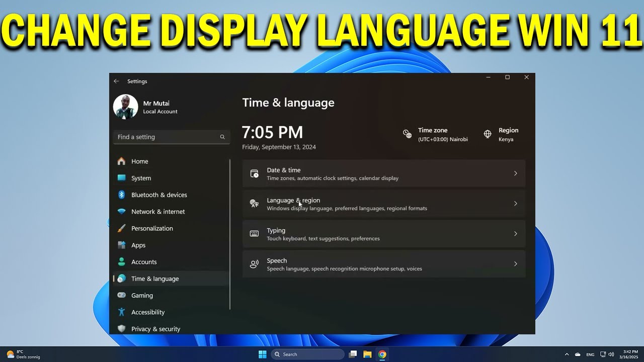
Task: Click the Mr Mutai profile picture
Action: pos(125,107)
